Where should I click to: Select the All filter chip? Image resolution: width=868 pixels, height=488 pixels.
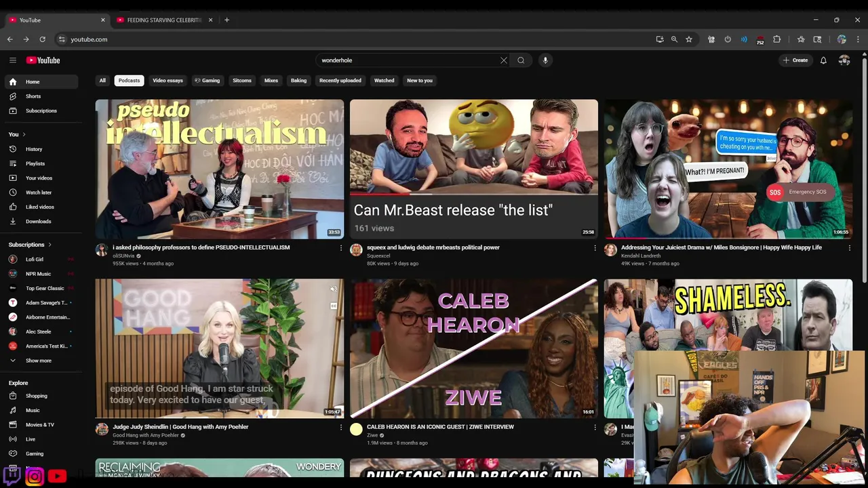102,81
